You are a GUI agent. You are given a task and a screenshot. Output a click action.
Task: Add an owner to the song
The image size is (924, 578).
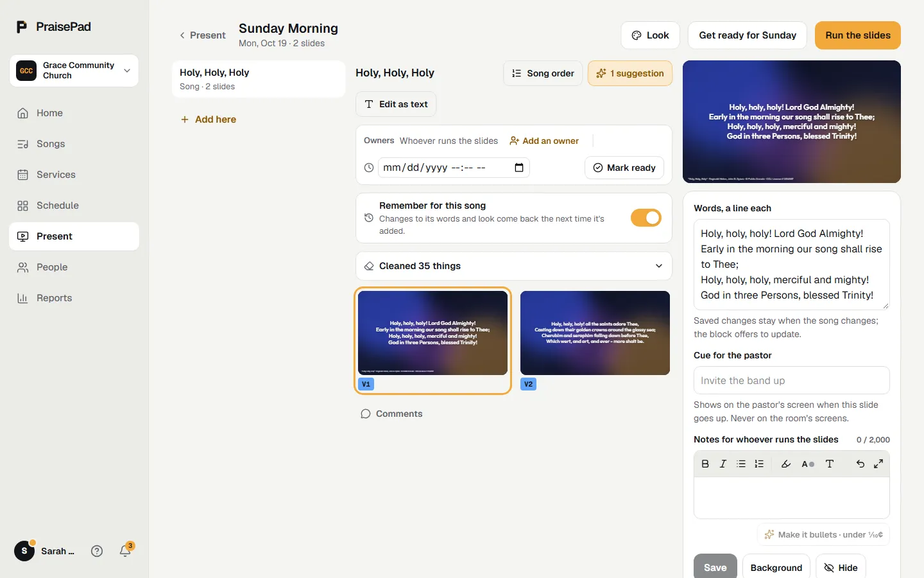(544, 141)
